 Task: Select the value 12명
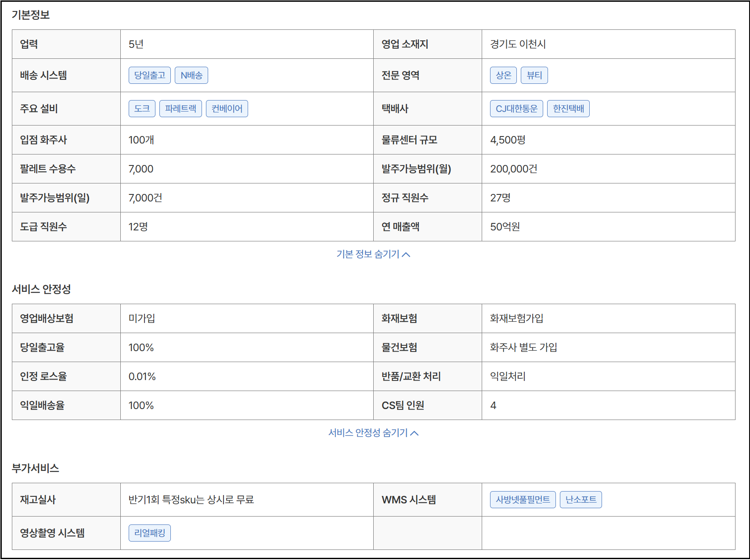[138, 227]
